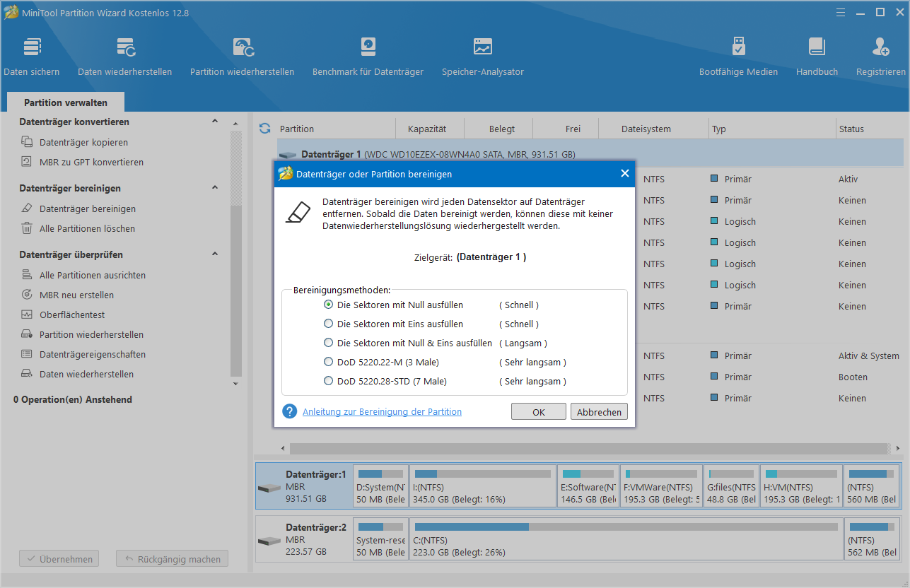Collapse Datenträger überprüfen section
Image resolution: width=910 pixels, height=588 pixels.
[215, 254]
